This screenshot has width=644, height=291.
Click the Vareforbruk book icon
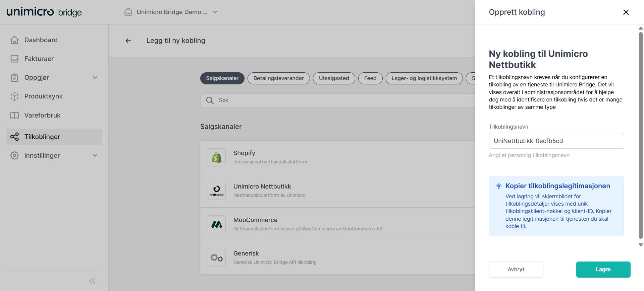coord(14,115)
